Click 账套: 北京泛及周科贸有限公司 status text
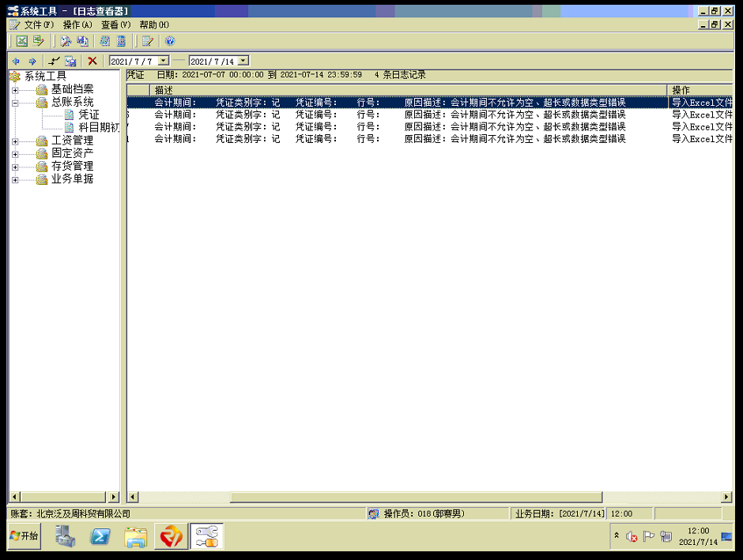The height and width of the screenshot is (560, 743). tap(70, 513)
